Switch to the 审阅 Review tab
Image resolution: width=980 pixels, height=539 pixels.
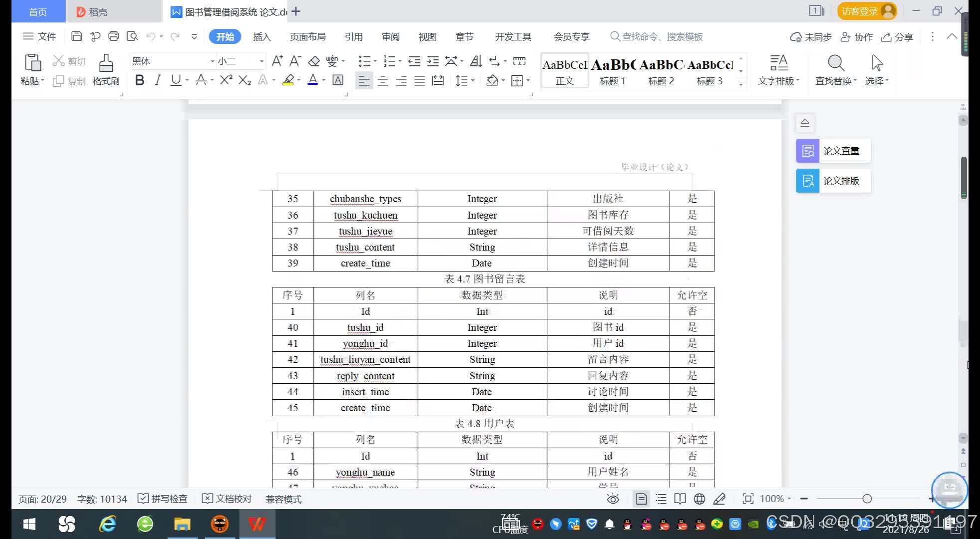[x=390, y=36]
